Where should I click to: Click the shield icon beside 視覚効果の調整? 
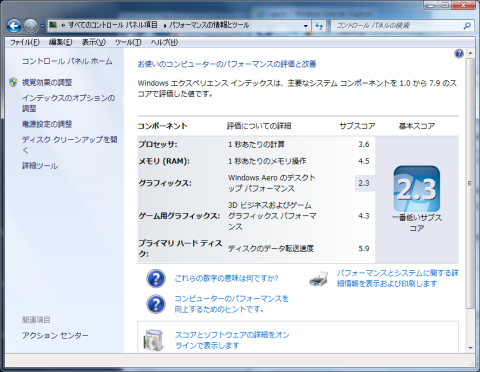point(13,82)
